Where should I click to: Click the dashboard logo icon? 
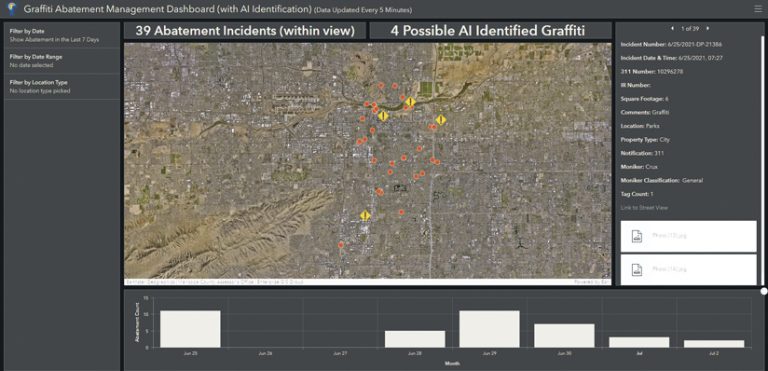[12, 8]
